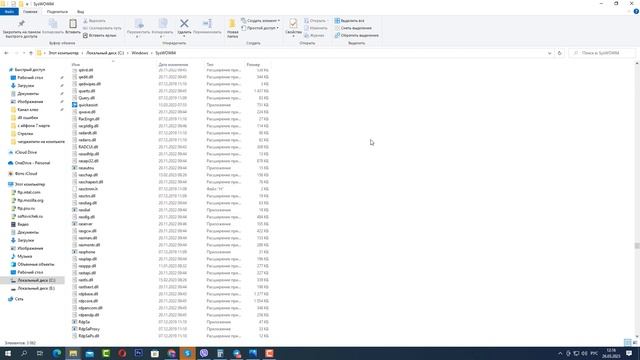Select the rasphone application file
The height and width of the screenshot is (360, 640).
coord(87,252)
